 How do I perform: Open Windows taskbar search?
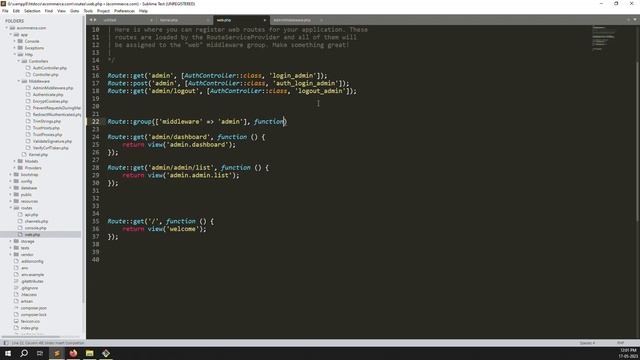point(24,353)
